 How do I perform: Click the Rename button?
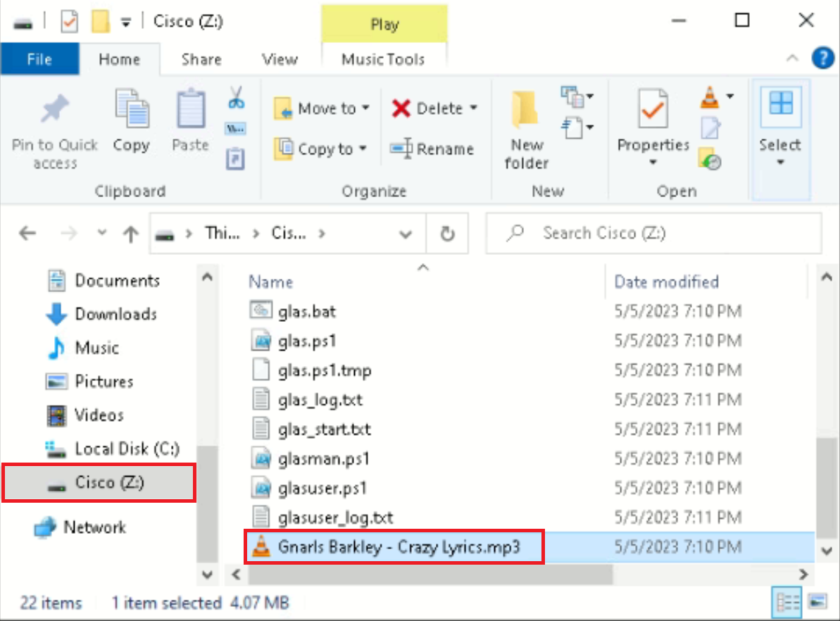(x=432, y=149)
